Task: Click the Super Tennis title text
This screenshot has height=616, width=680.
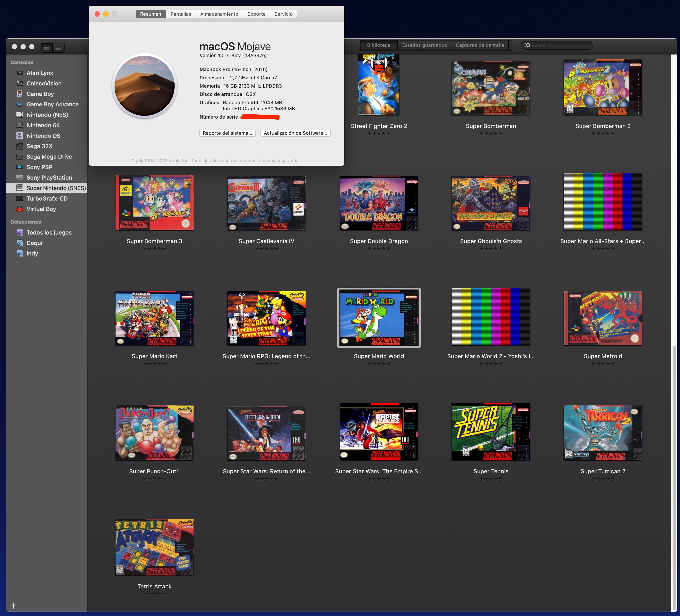Action: 491,471
